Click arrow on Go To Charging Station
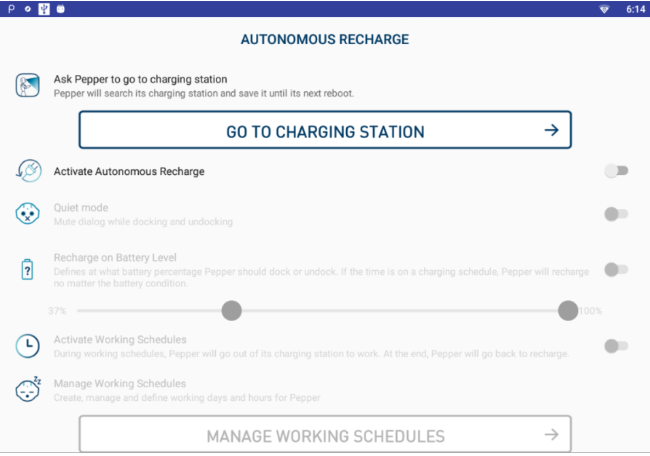This screenshot has width=650, height=456. 550,131
